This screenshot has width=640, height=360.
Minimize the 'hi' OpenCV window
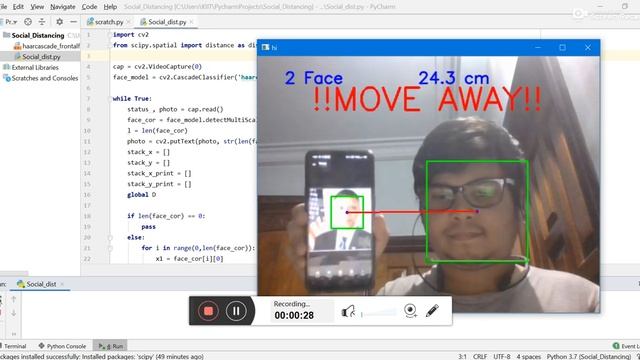point(538,47)
